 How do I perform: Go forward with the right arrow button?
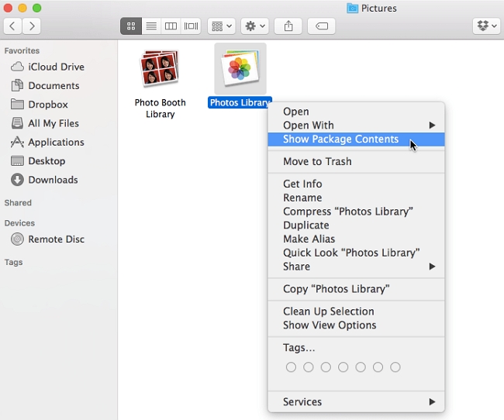tap(32, 26)
